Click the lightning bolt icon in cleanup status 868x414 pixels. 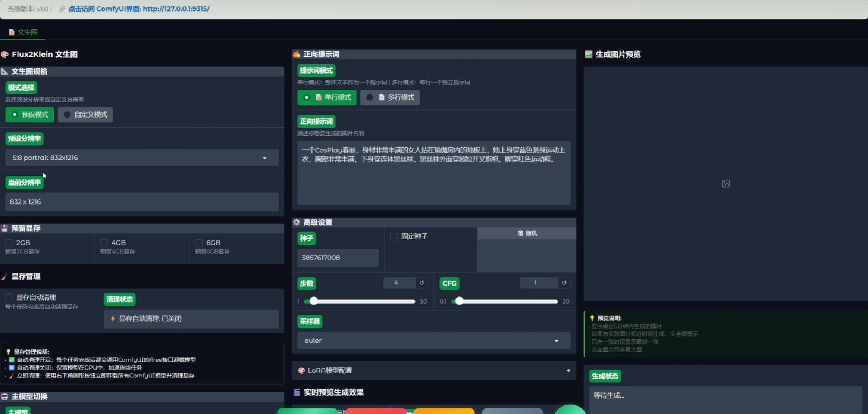[x=113, y=319]
